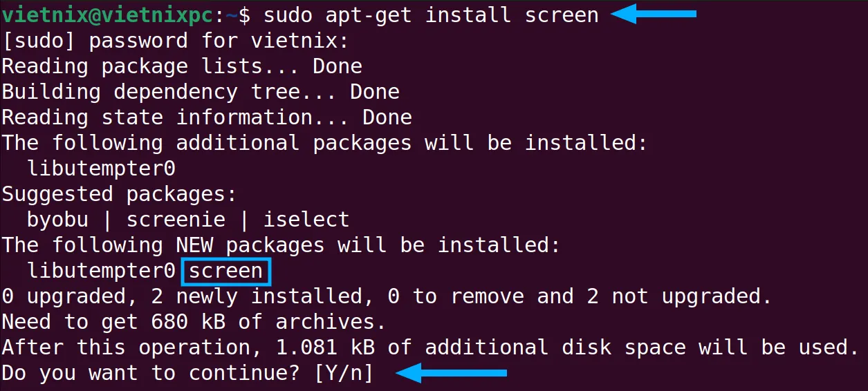Click the "Reading state information... Done" line
Screen dimensions: 868x391
tap(207, 117)
